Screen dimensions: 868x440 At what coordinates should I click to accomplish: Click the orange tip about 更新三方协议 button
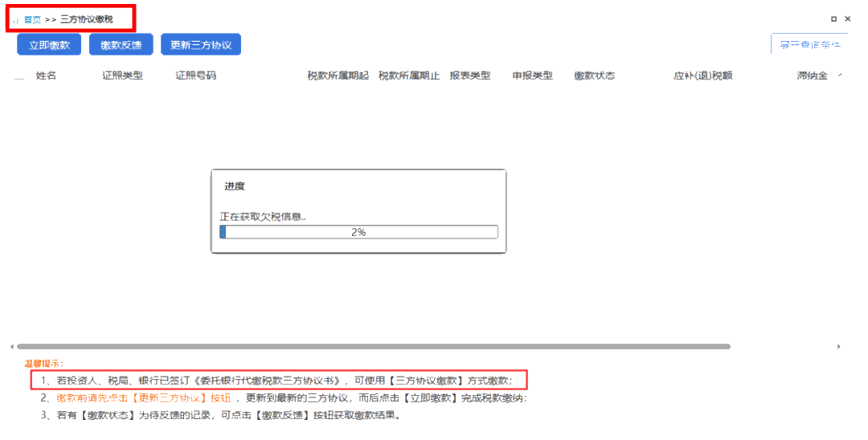[x=144, y=398]
